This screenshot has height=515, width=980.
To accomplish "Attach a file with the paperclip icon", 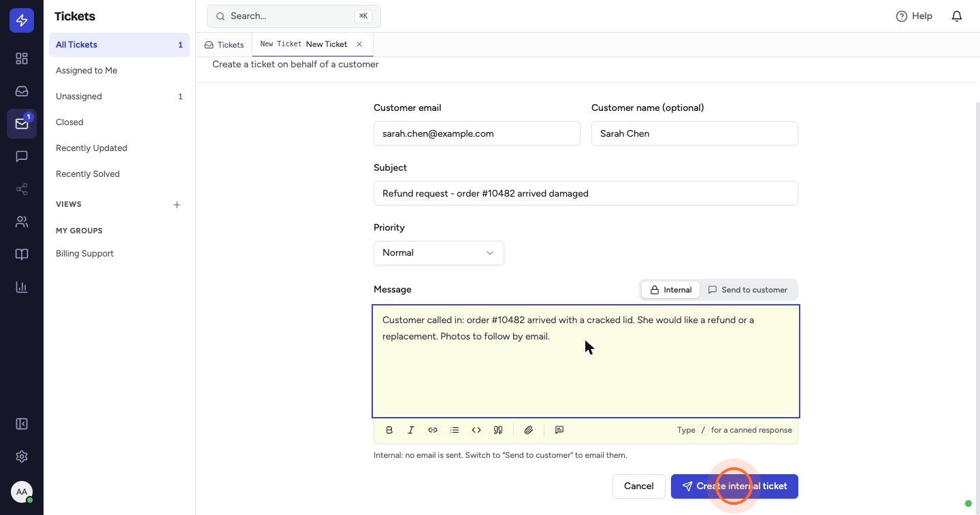I will 529,430.
